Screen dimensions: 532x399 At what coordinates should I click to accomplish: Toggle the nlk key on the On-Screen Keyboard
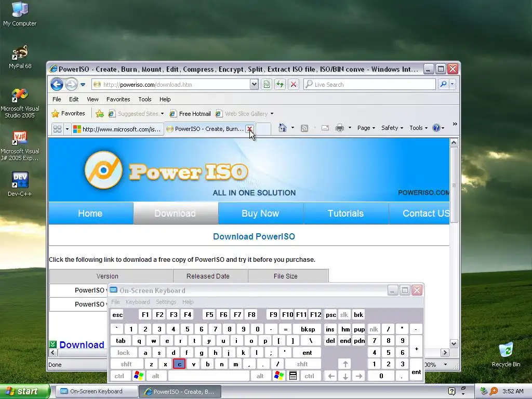(374, 329)
